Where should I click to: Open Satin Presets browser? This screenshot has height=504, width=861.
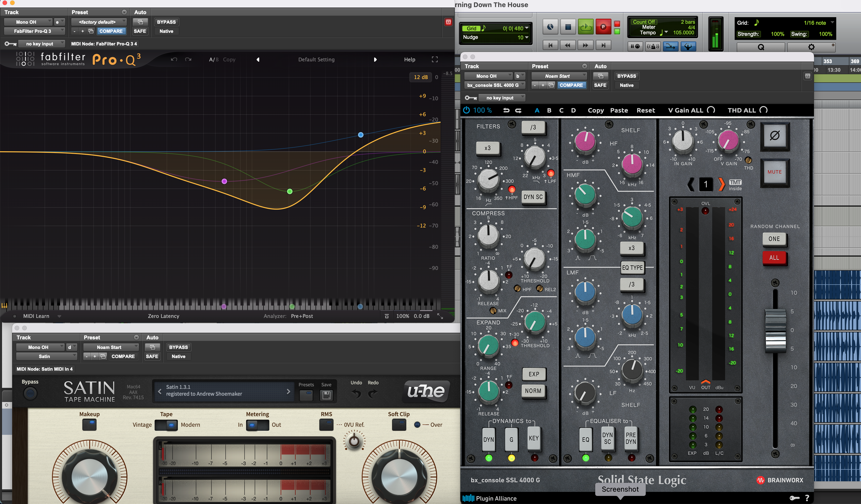pyautogui.click(x=306, y=395)
